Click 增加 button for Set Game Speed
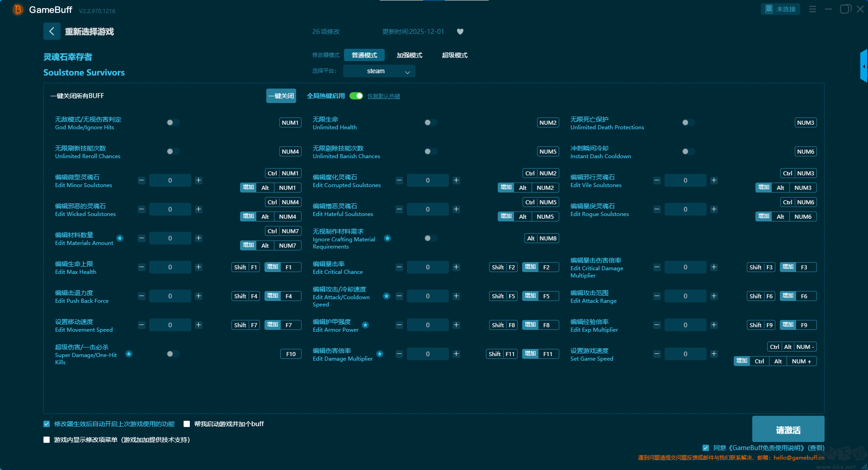The height and width of the screenshot is (470, 868). [742, 361]
